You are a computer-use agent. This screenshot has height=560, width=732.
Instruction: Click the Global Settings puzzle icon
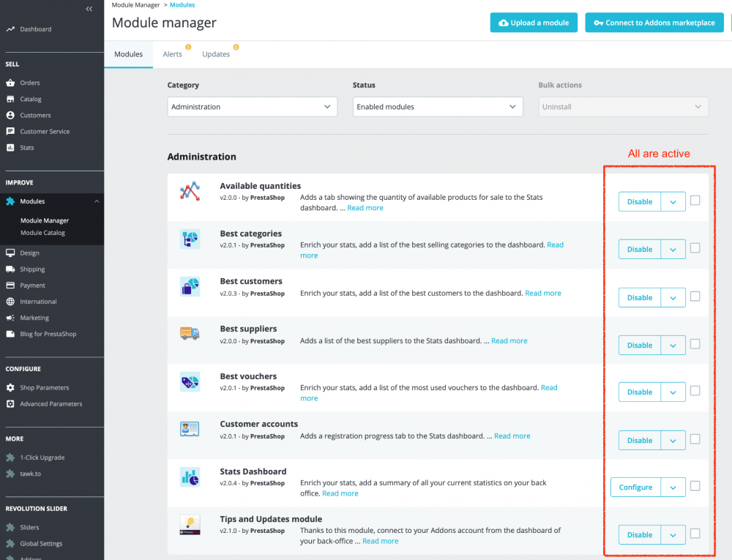coord(10,543)
